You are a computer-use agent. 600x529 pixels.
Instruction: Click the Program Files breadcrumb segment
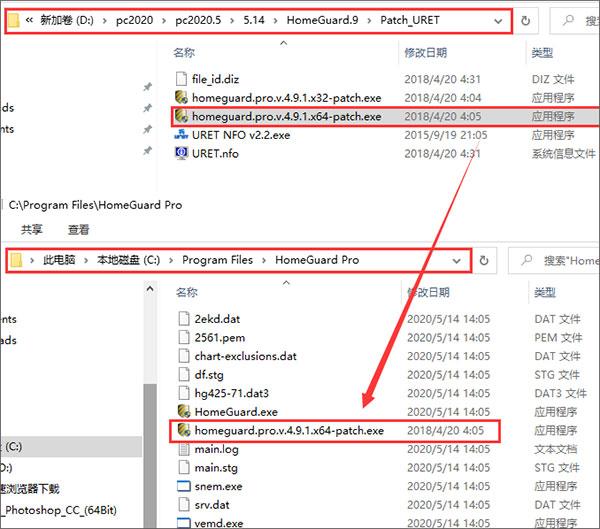[217, 260]
